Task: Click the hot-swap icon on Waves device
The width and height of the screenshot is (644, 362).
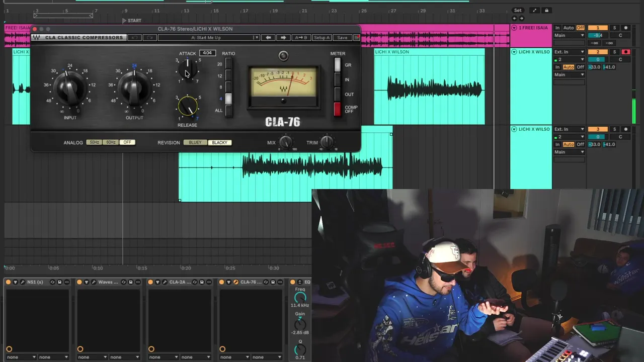Action: coord(123,282)
